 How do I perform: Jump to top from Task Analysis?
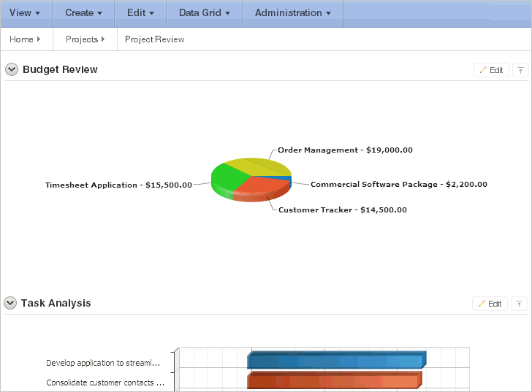(x=519, y=304)
